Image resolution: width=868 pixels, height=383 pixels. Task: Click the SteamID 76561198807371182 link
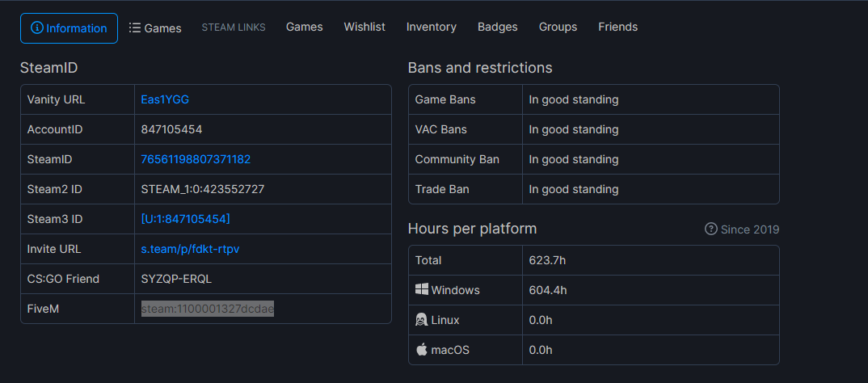pyautogui.click(x=196, y=159)
